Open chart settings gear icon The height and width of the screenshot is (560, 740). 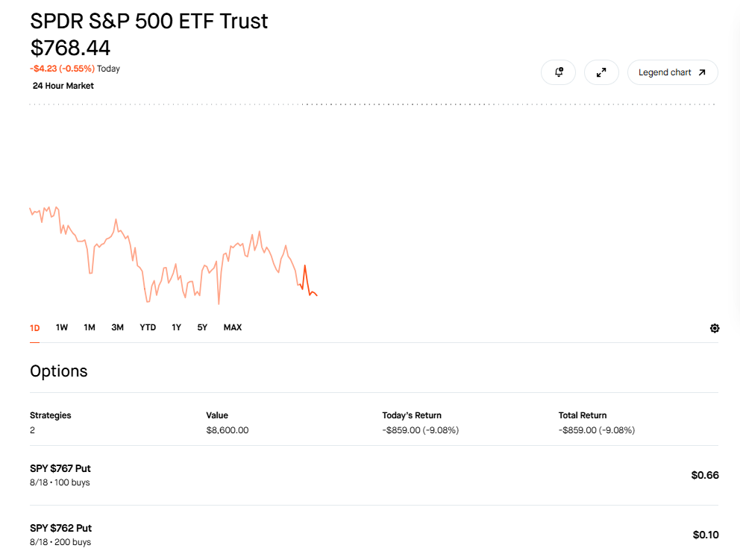[x=715, y=328]
